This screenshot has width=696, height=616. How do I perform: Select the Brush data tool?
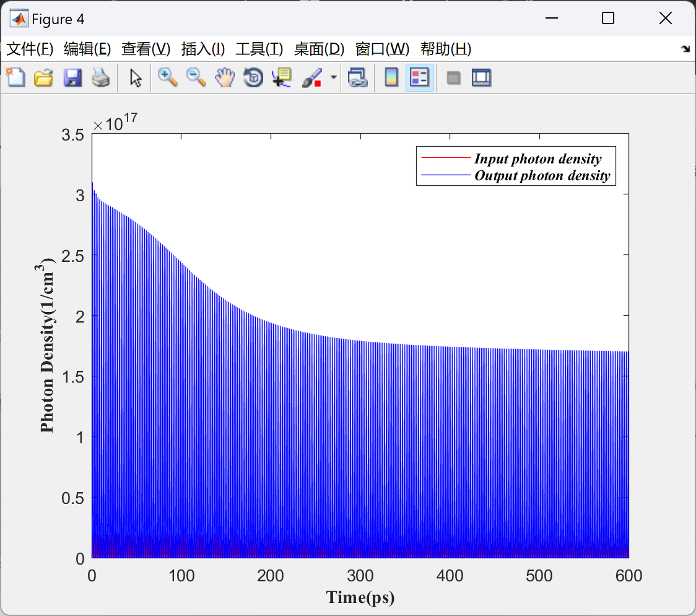(312, 77)
